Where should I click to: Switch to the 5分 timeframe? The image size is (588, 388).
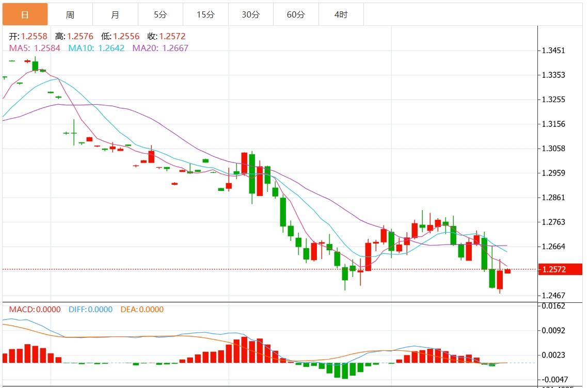(161, 14)
